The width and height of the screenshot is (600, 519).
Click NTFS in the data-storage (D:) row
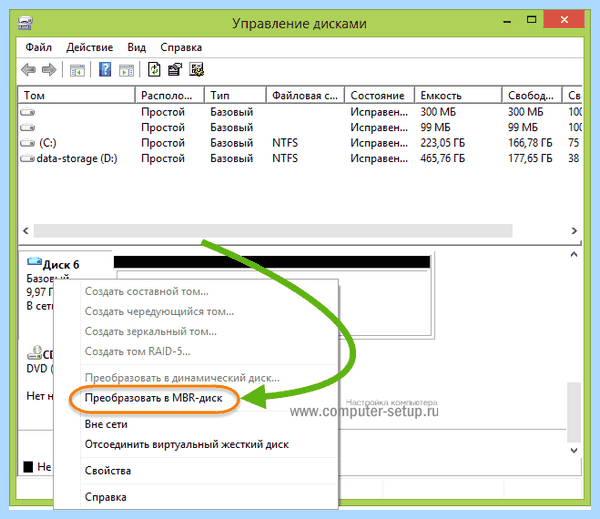point(285,158)
